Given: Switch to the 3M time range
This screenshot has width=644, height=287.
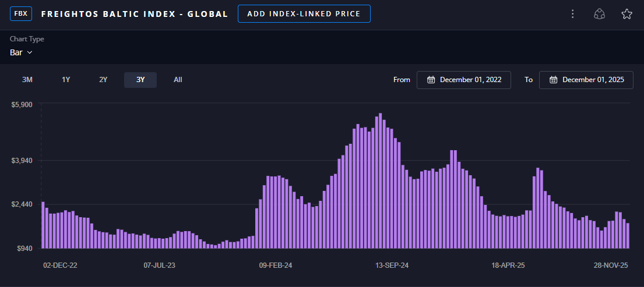Looking at the screenshot, I should (x=27, y=80).
